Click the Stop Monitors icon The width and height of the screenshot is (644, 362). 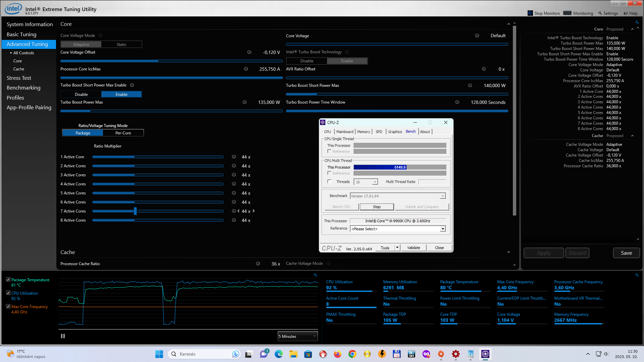[x=530, y=13]
